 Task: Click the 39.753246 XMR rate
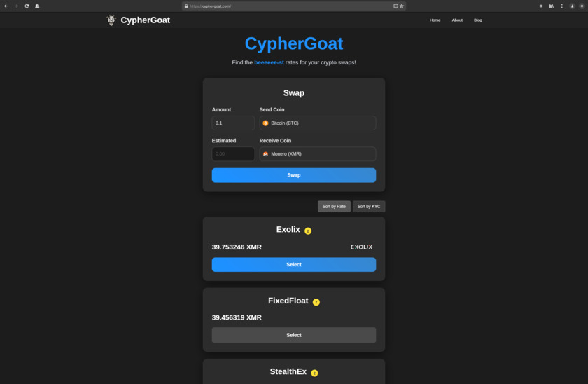[x=237, y=247]
